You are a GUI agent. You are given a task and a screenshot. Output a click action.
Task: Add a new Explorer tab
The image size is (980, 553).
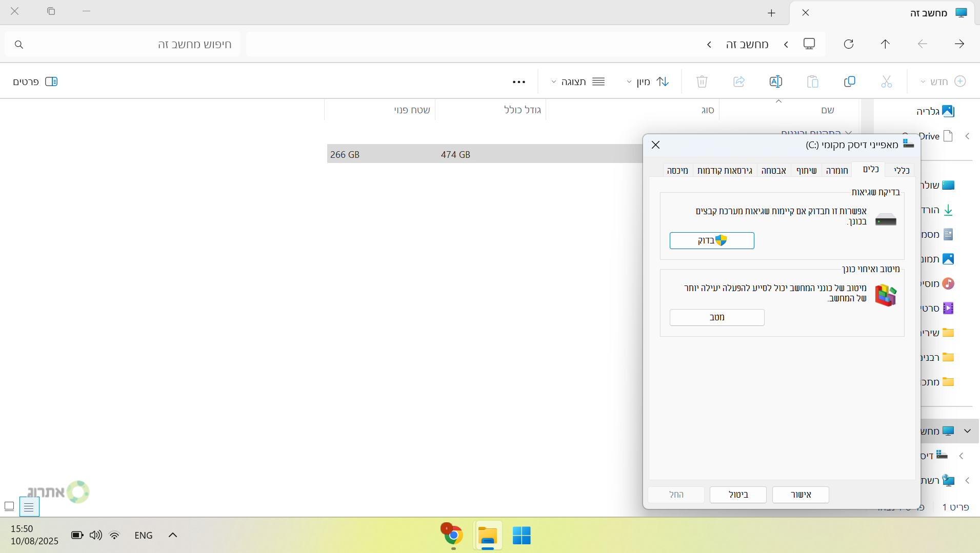tap(771, 13)
